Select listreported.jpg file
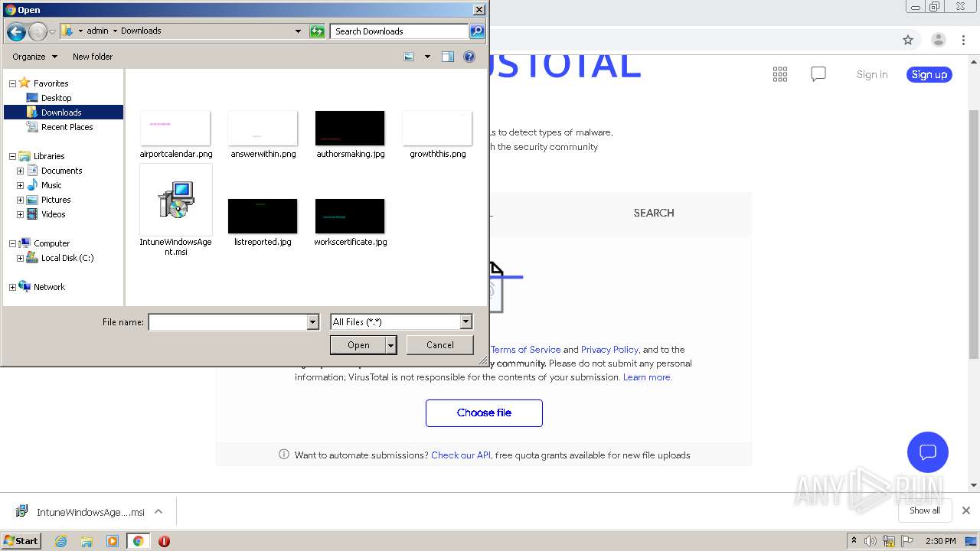Viewport: 980px width, 551px height. [263, 223]
